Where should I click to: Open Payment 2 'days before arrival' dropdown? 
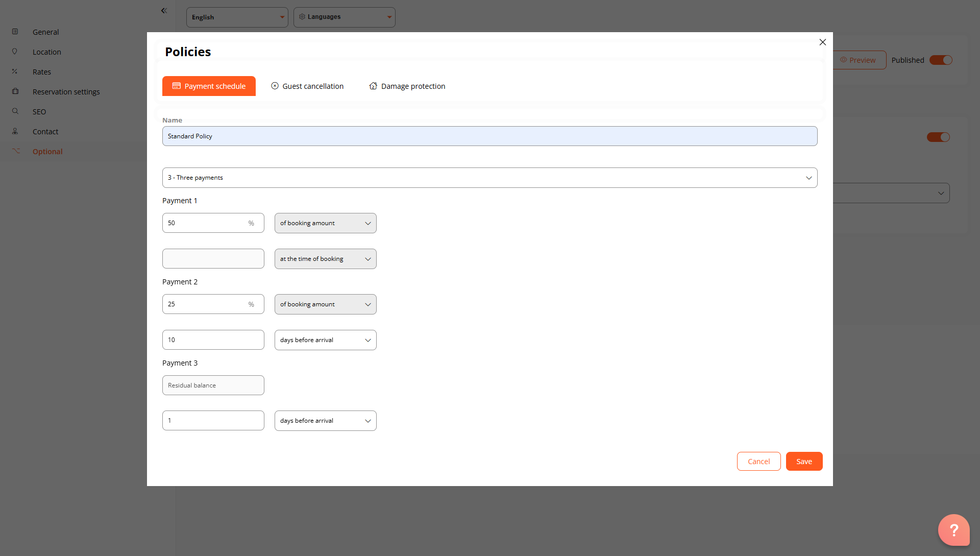[x=326, y=340]
